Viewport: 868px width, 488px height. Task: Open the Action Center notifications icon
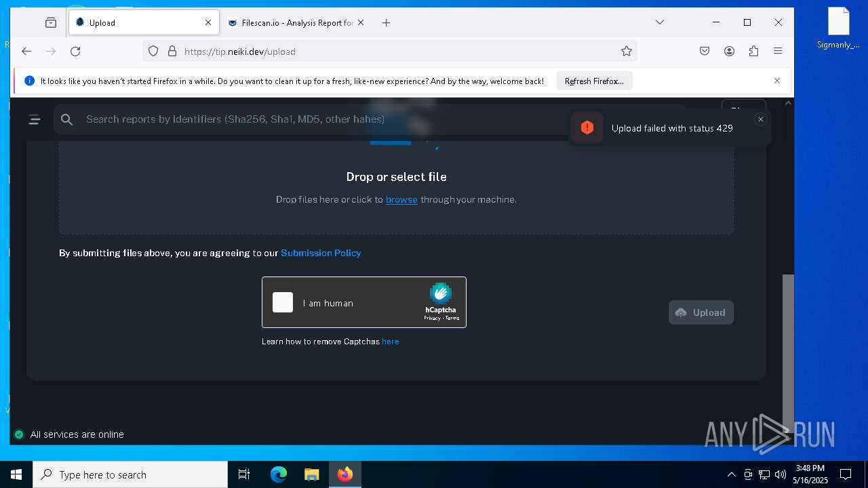coord(846,474)
